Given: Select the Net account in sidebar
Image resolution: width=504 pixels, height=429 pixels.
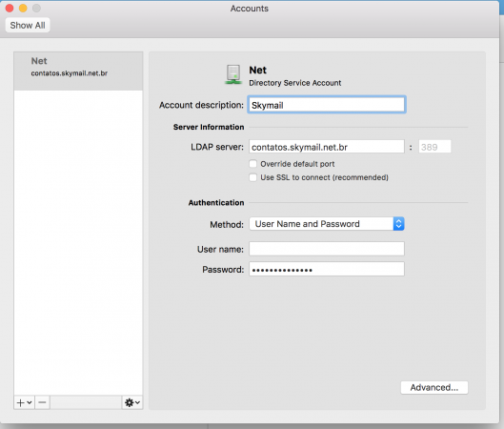Looking at the screenshot, I should (x=78, y=71).
